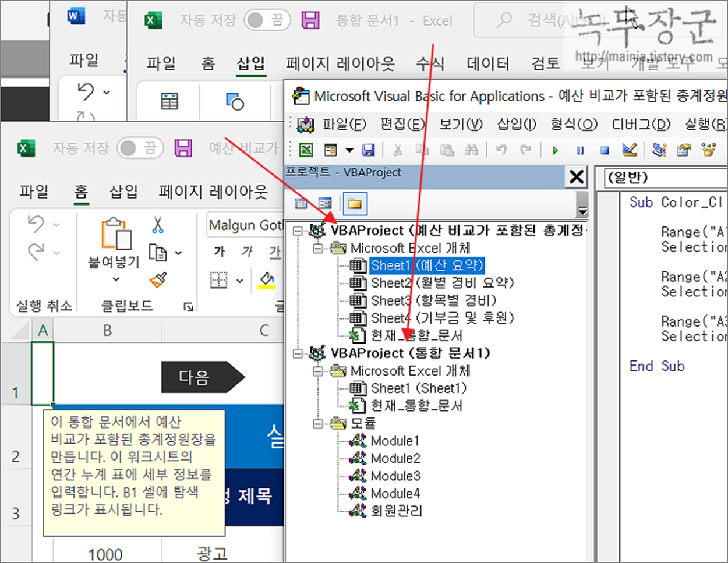Select Sheet3 (항목별 경비)

tap(433, 300)
